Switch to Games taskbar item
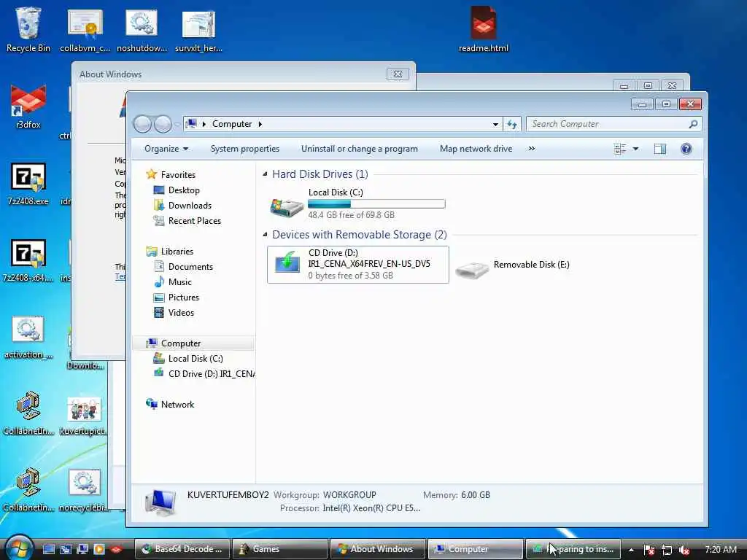This screenshot has height=560, width=747. point(280,549)
